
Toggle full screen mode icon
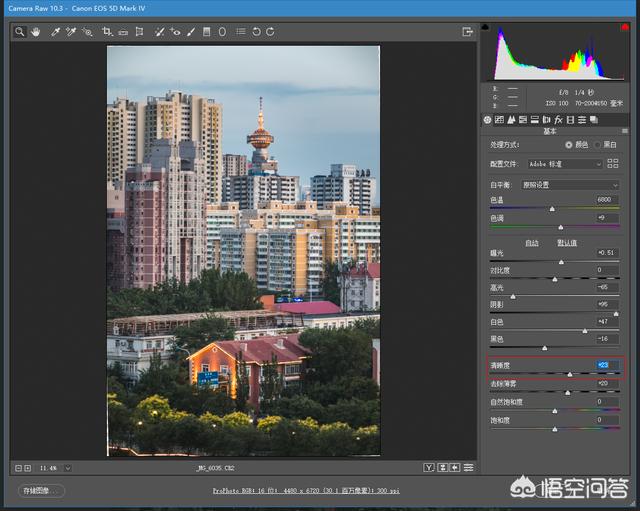[467, 32]
